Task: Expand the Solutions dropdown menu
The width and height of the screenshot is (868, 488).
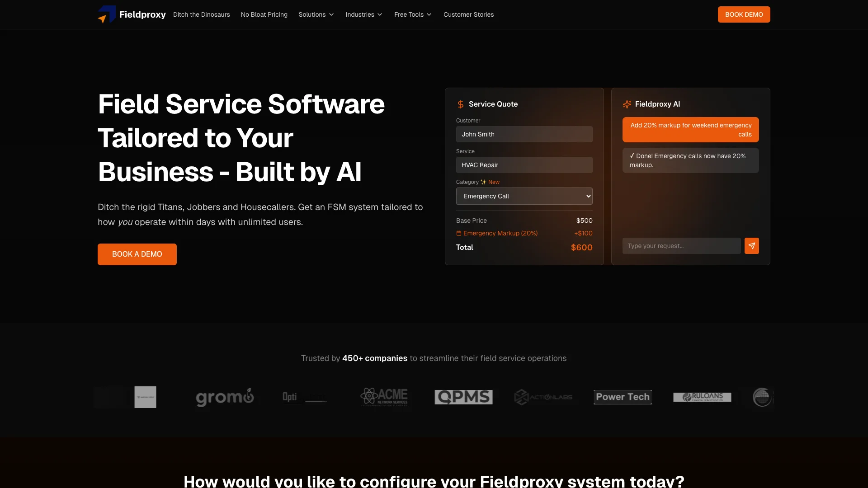Action: tap(316, 14)
